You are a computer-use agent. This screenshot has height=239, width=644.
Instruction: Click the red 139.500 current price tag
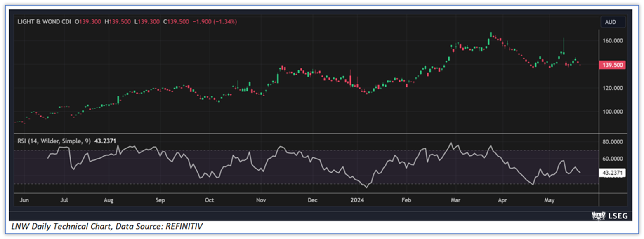click(x=612, y=65)
